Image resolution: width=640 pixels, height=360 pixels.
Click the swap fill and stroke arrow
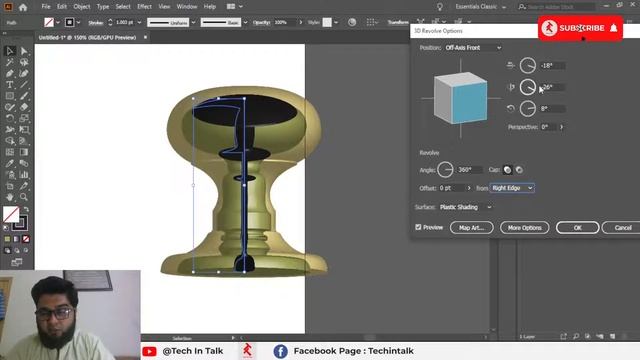[x=26, y=209]
